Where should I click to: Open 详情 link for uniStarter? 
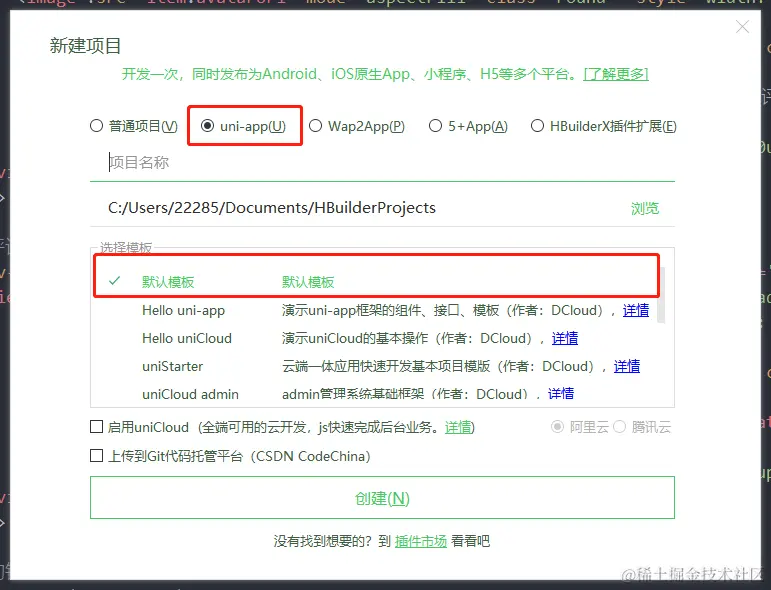pos(627,367)
